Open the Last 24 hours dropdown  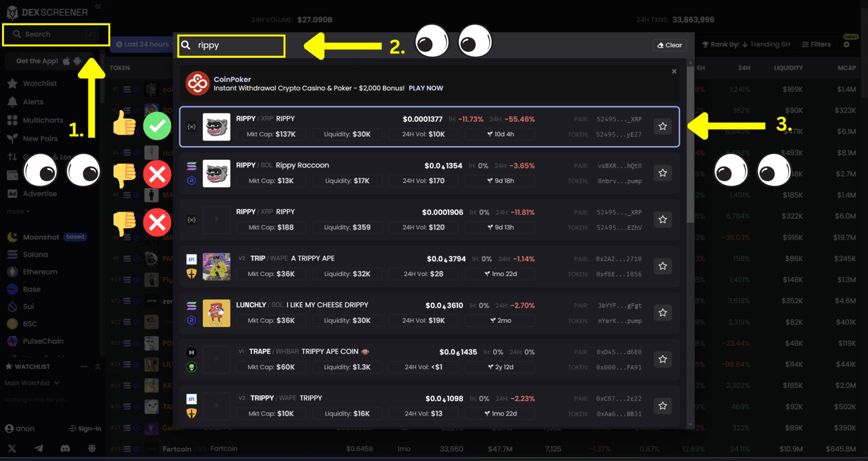tap(144, 44)
